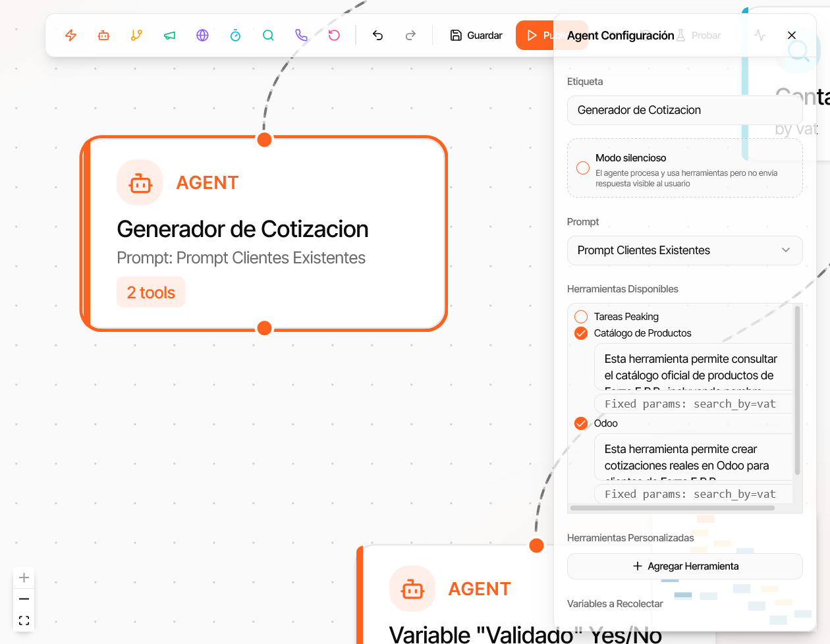This screenshot has height=644, width=830.
Task: Select the lightning bolt trigger tool
Action: tap(71, 36)
